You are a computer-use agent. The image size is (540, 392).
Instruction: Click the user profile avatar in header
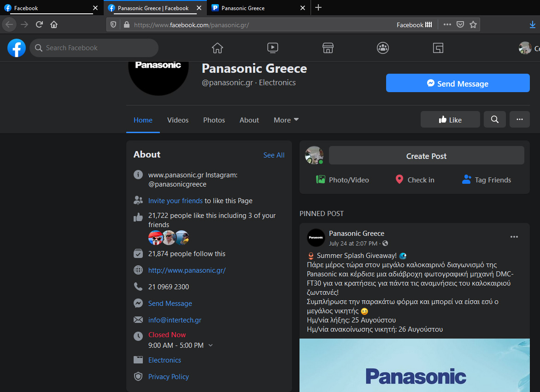coord(525,48)
